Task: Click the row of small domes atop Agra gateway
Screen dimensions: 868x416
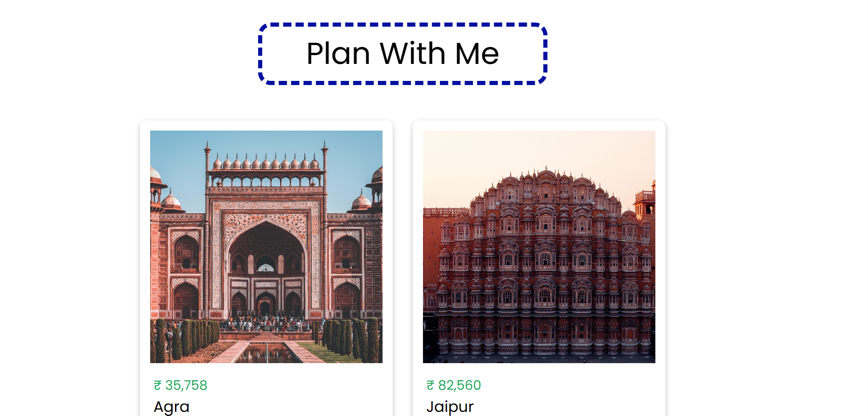Action: 266,162
